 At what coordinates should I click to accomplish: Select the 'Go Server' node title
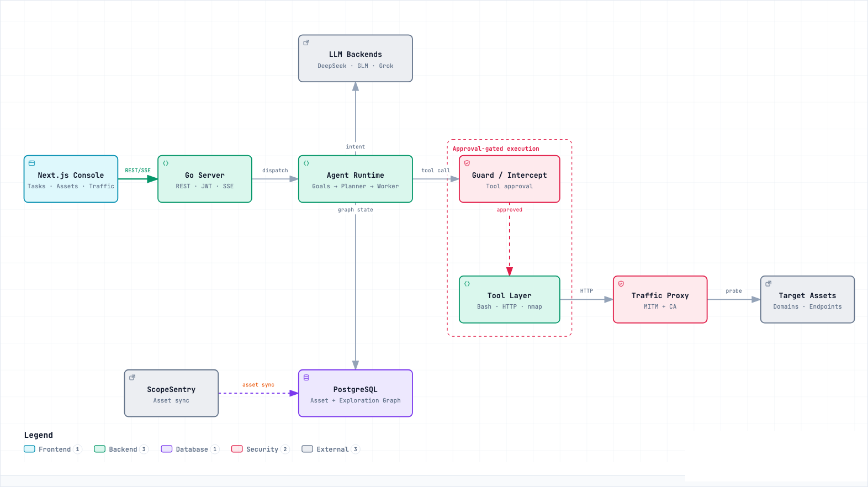[x=205, y=175]
